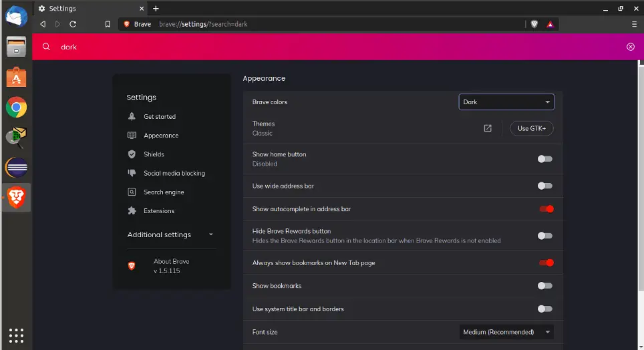This screenshot has width=644, height=350.
Task: Go back with the browser back arrow
Action: 43,24
